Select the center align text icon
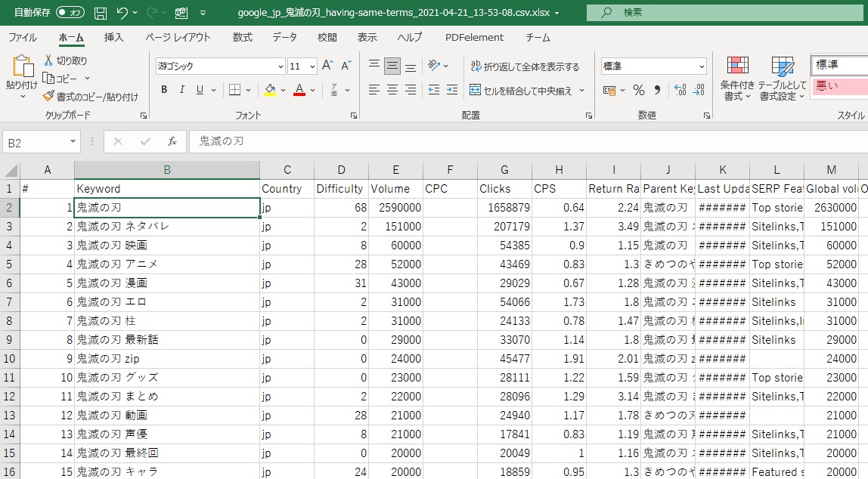The image size is (868, 479). (x=392, y=90)
